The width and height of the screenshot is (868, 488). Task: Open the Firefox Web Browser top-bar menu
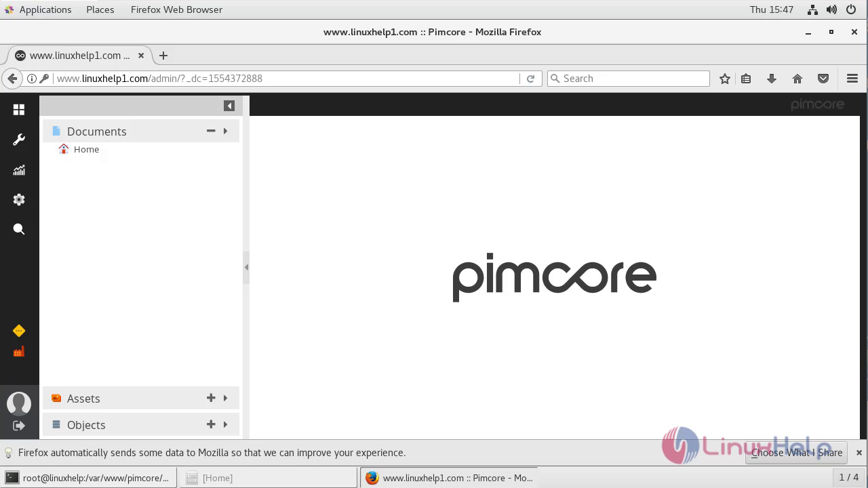click(176, 9)
